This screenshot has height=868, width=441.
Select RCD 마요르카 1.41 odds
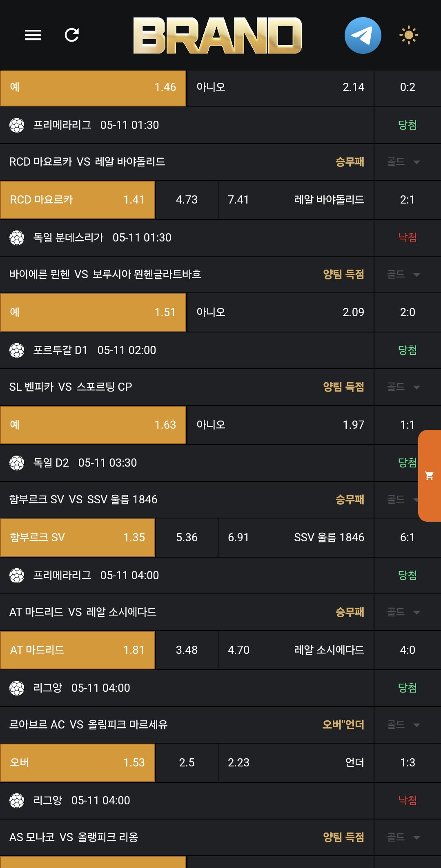click(x=78, y=200)
